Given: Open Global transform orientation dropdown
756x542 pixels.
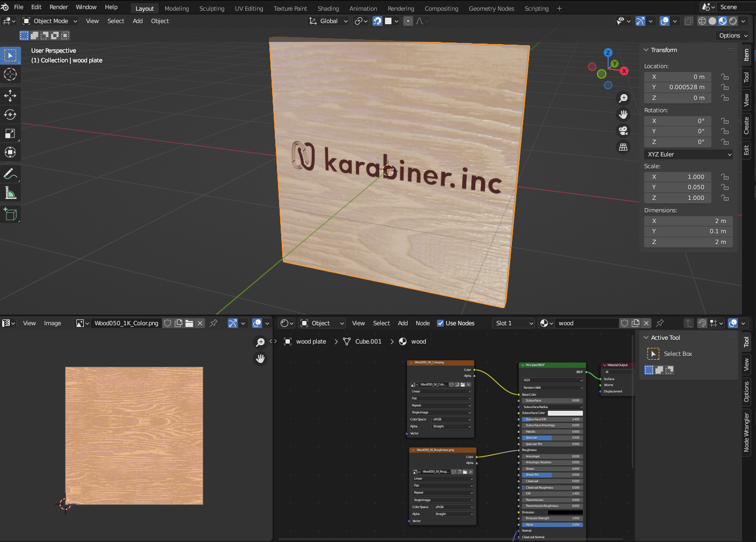Looking at the screenshot, I should (328, 21).
